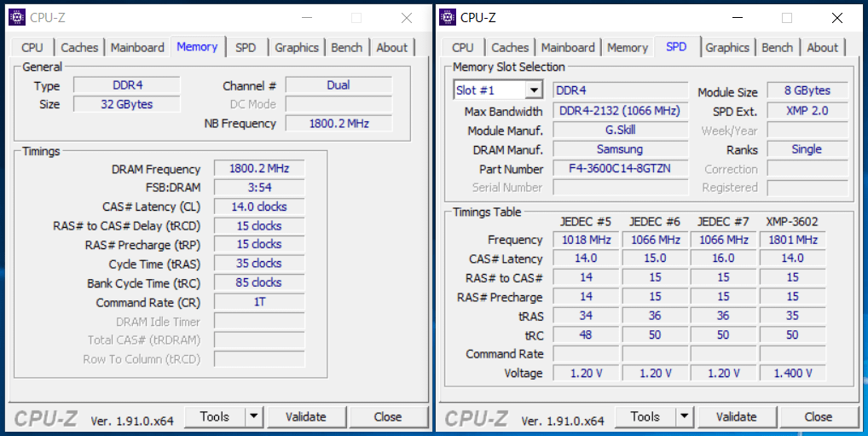
Task: Click JEDEC #5 tRC value 48
Action: [x=587, y=335]
